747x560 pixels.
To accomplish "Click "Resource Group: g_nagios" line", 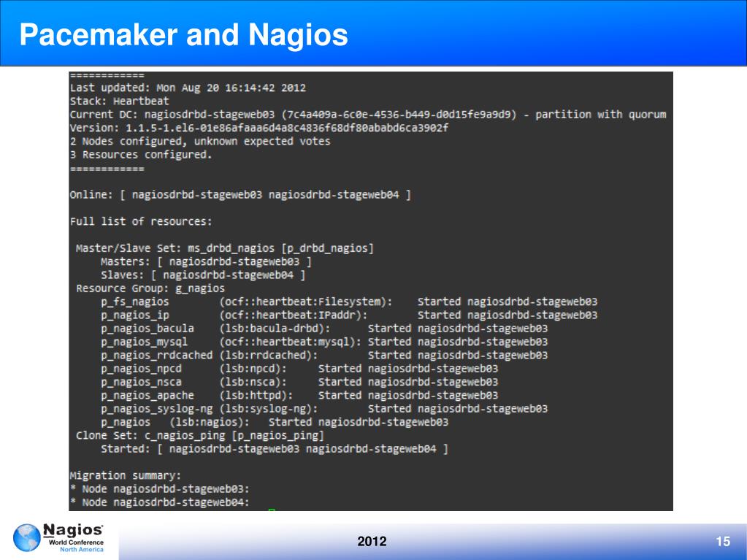I will pyautogui.click(x=150, y=288).
